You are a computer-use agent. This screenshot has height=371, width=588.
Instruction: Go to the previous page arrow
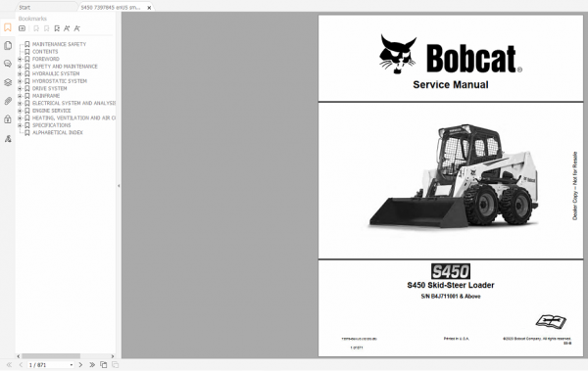point(21,364)
